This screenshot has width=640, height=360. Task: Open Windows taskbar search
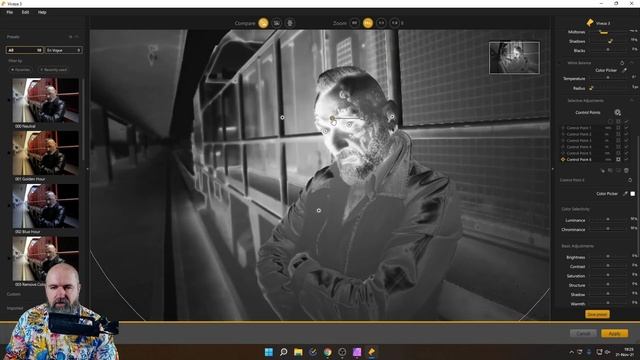click(283, 352)
